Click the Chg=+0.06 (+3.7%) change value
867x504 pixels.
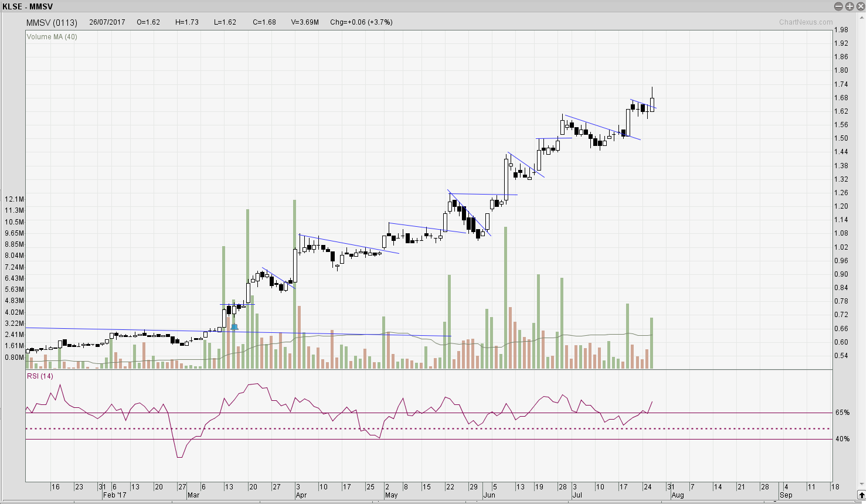point(361,22)
